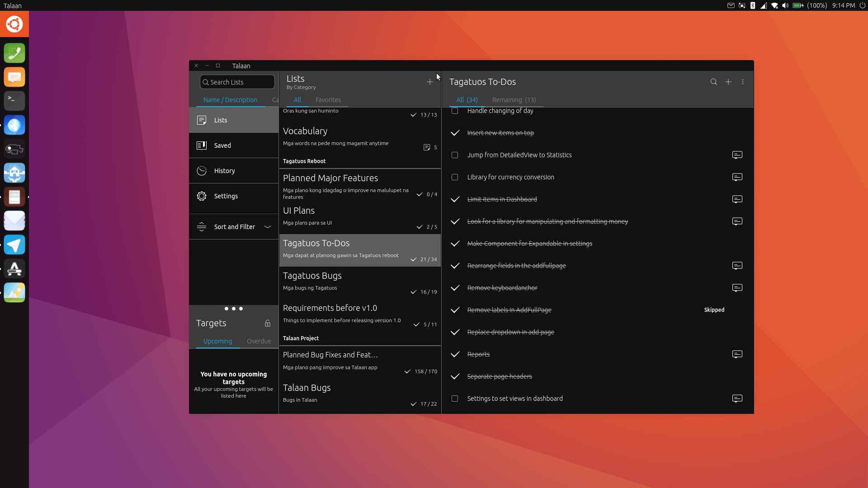868x488 pixels.
Task: Select the All lists tab
Action: point(297,100)
